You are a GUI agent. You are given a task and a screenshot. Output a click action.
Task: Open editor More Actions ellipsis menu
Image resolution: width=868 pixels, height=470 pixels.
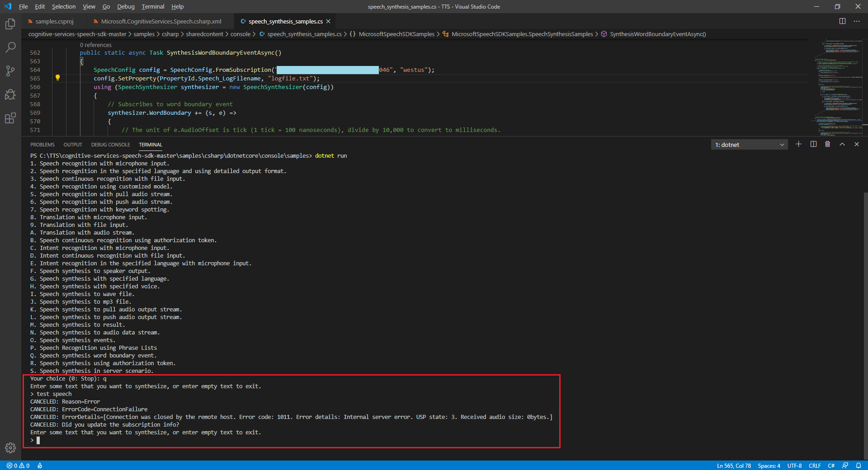pos(857,21)
